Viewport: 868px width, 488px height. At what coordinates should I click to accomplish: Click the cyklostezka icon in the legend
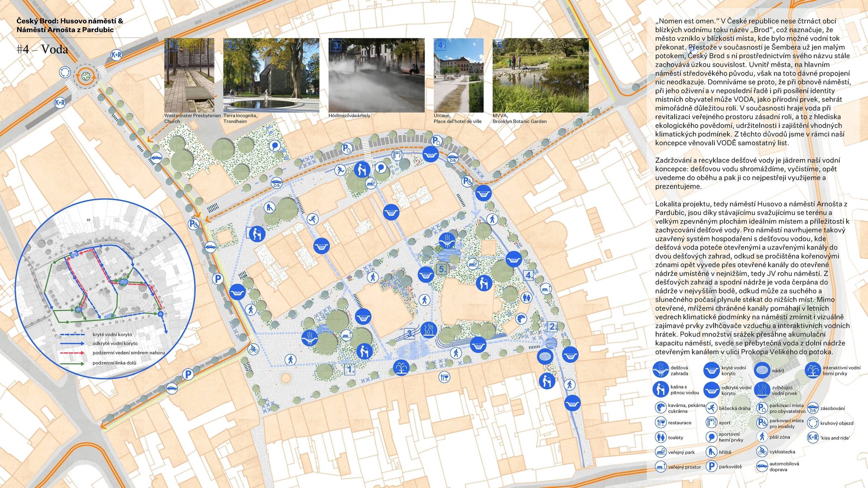[762, 451]
